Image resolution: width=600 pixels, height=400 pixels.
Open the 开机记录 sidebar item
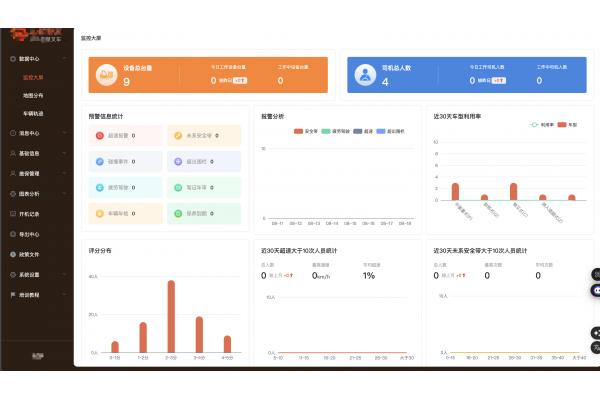(x=29, y=213)
